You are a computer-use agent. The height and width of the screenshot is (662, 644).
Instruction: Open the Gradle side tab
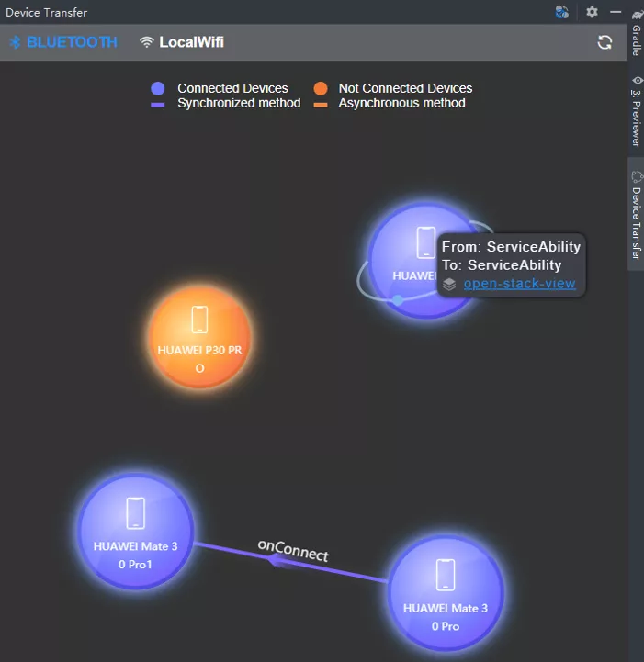point(636,34)
